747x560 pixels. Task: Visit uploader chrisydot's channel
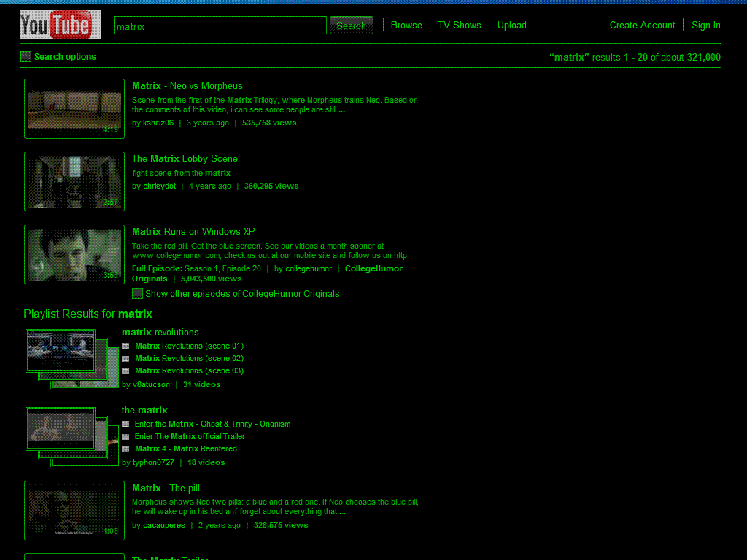(x=159, y=186)
